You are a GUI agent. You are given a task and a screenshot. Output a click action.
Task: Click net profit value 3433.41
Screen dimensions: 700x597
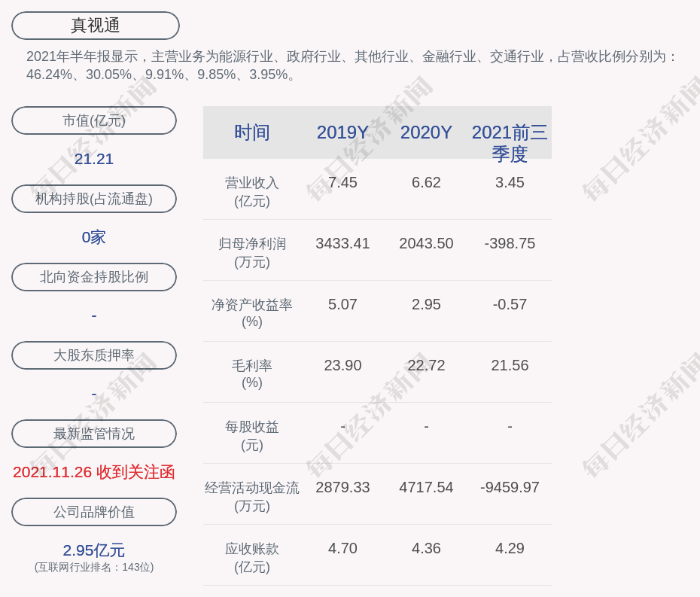pos(342,243)
